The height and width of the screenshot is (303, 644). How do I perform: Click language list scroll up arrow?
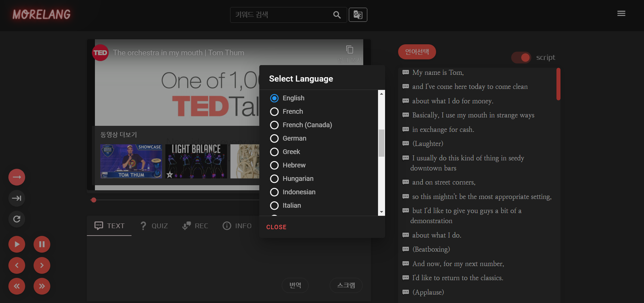[381, 94]
